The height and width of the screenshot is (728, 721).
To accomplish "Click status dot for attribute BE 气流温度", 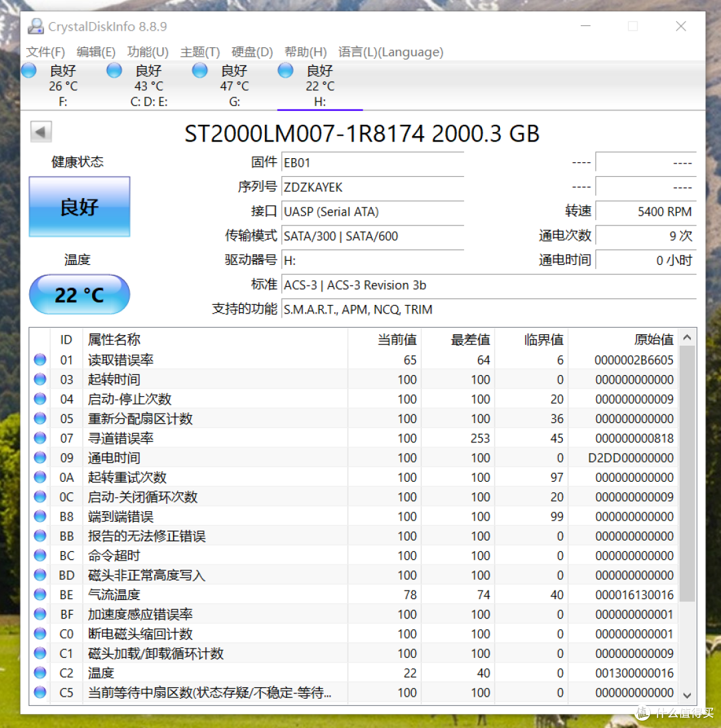I will (x=40, y=594).
